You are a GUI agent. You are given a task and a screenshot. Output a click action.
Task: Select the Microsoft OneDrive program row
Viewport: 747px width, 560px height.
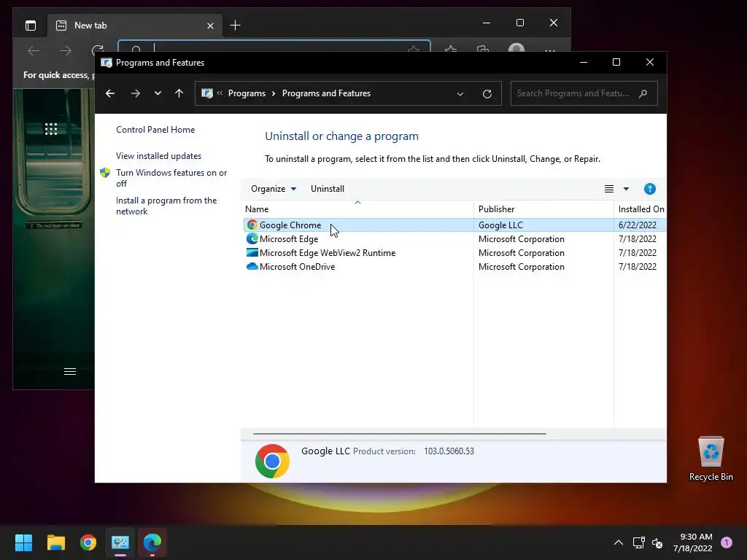[x=455, y=267]
